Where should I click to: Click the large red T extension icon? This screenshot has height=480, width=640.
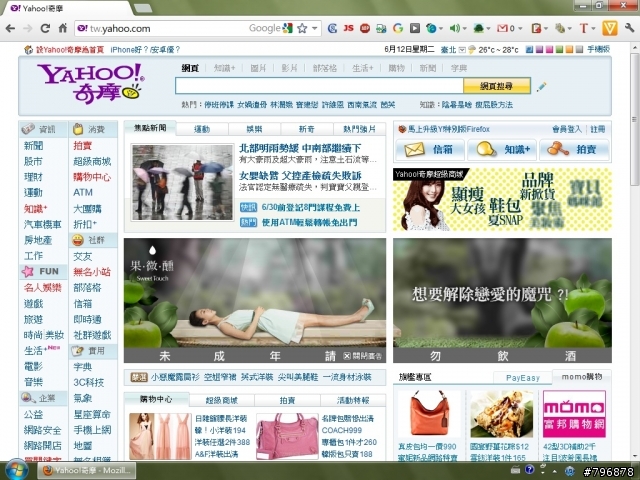point(583,28)
